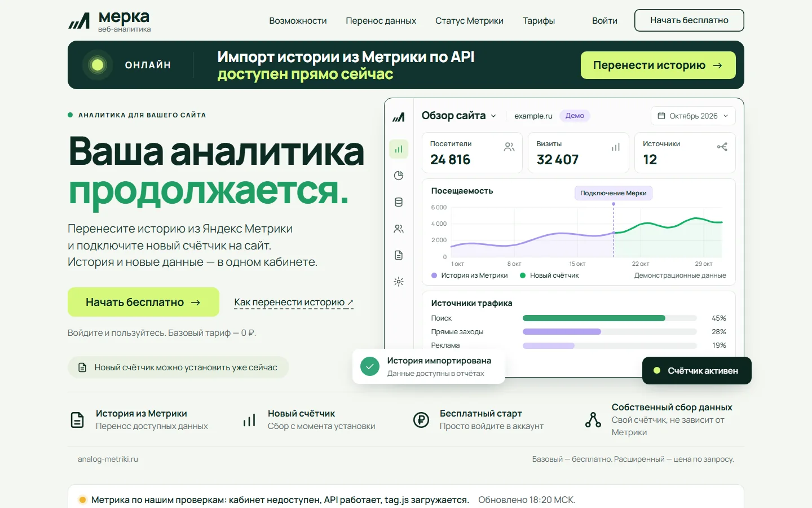812x508 pixels.
Task: Click the Источники трафика heading
Action: tap(471, 303)
